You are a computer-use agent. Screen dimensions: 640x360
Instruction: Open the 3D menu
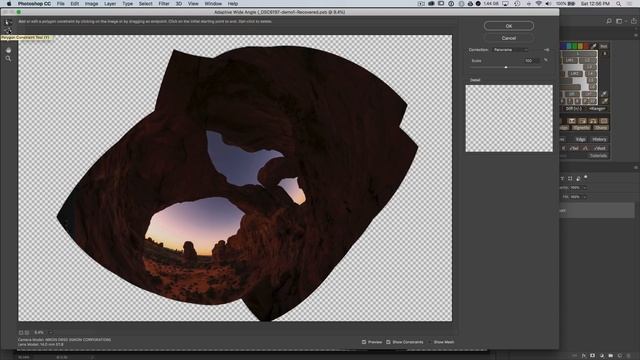179,4
